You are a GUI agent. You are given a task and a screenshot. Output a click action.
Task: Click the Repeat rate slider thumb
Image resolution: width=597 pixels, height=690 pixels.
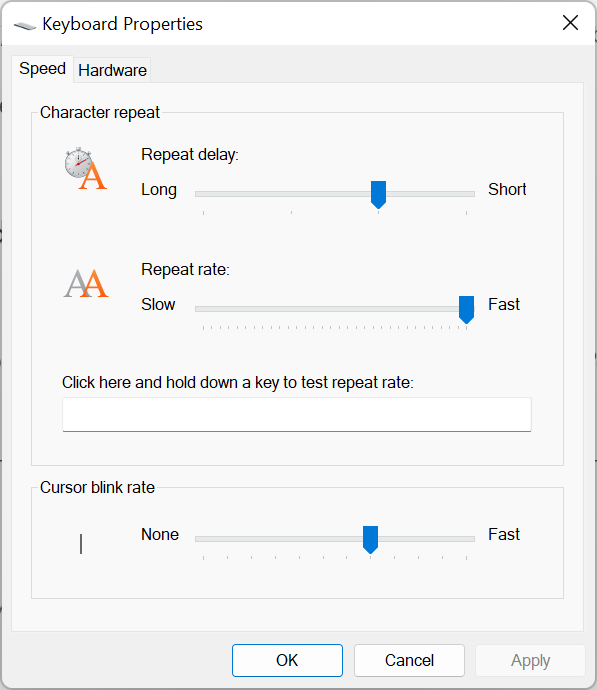(466, 309)
